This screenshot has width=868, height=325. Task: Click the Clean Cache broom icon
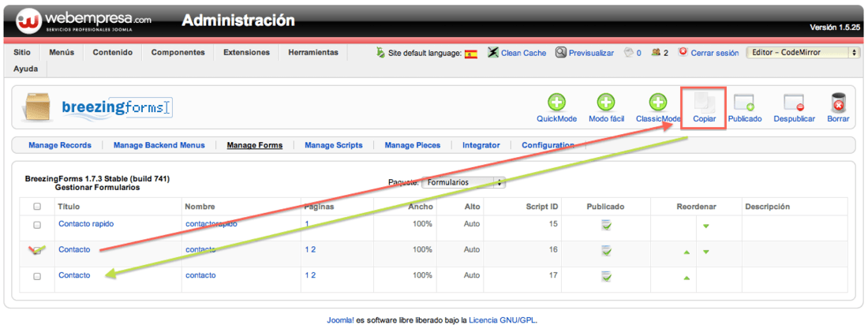[492, 52]
